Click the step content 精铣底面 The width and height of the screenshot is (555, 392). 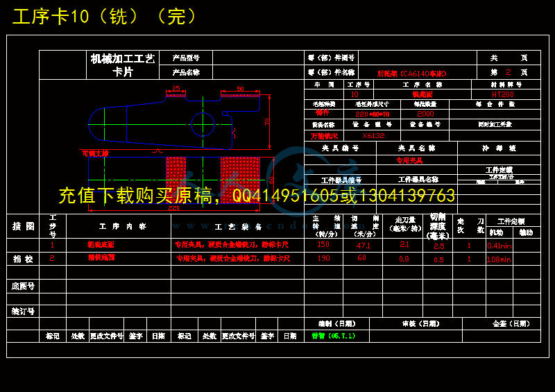pyautogui.click(x=101, y=258)
